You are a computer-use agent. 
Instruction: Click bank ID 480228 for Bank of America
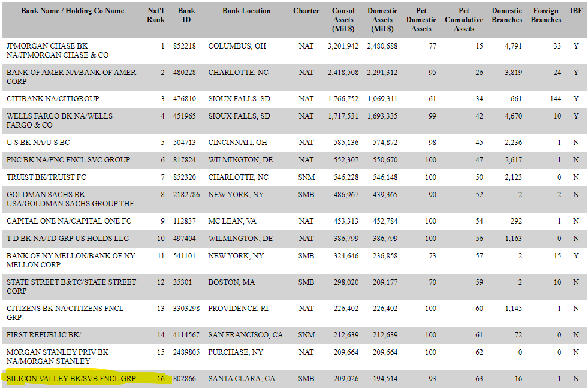(185, 73)
